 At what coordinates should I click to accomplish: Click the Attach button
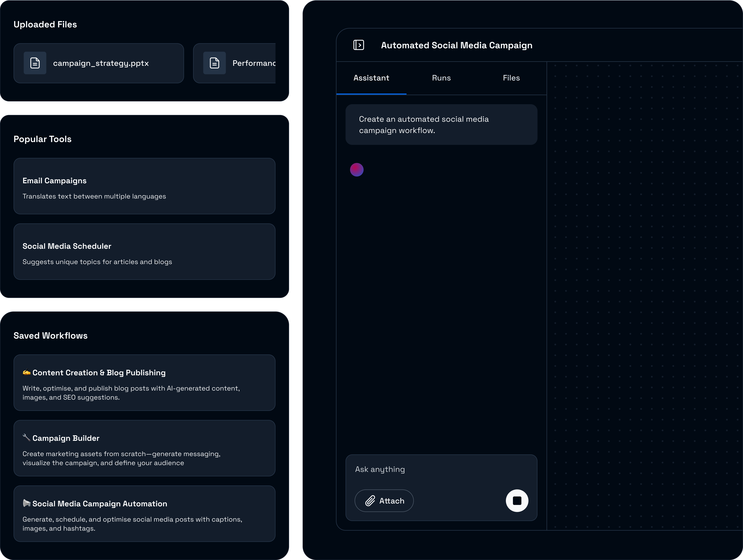pos(384,501)
